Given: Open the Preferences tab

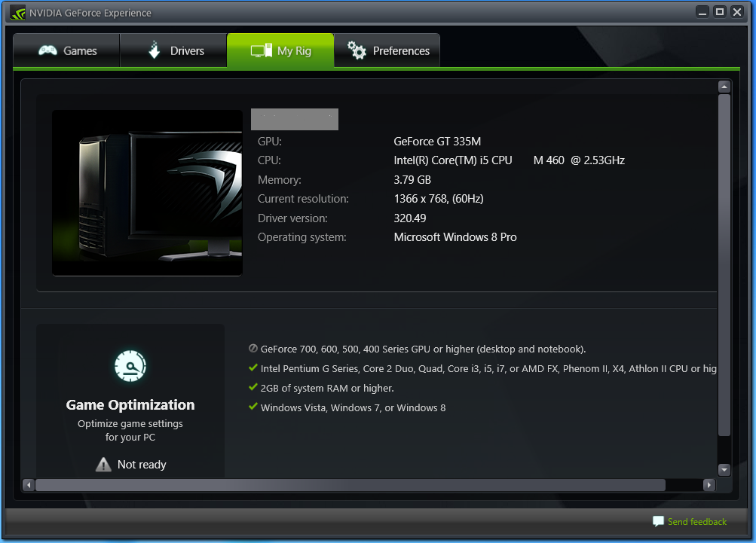Looking at the screenshot, I should point(387,50).
